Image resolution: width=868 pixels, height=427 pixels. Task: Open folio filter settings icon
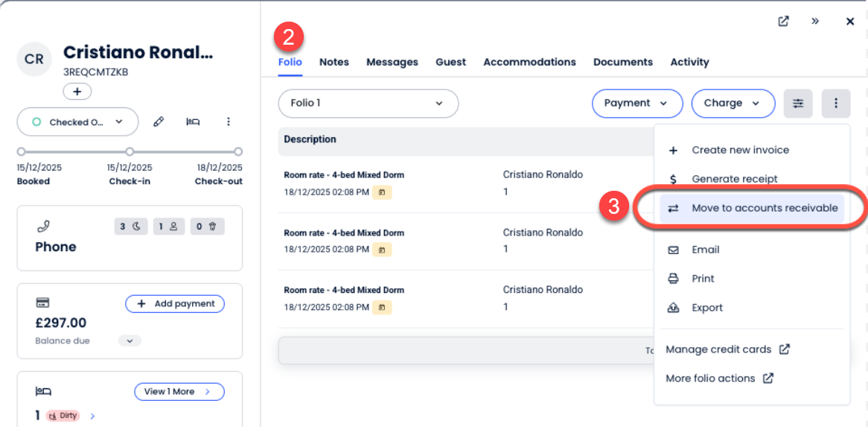[x=798, y=104]
